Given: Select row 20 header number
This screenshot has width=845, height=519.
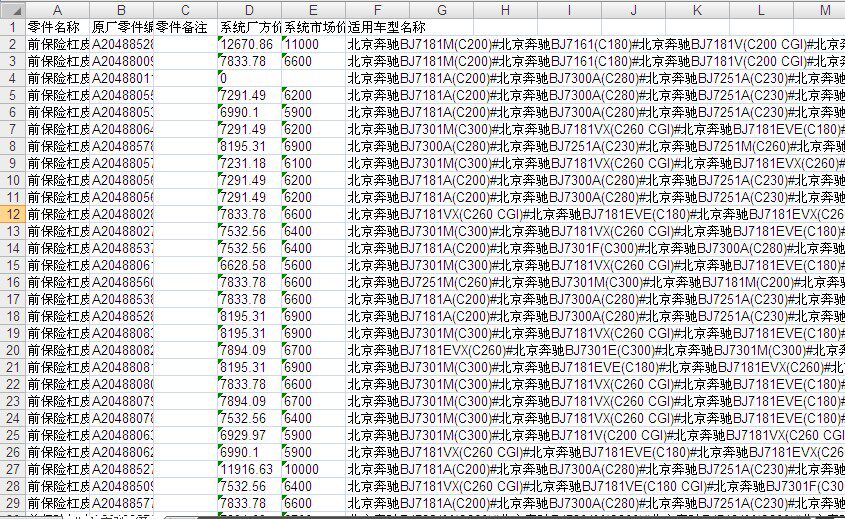Looking at the screenshot, I should (x=13, y=350).
